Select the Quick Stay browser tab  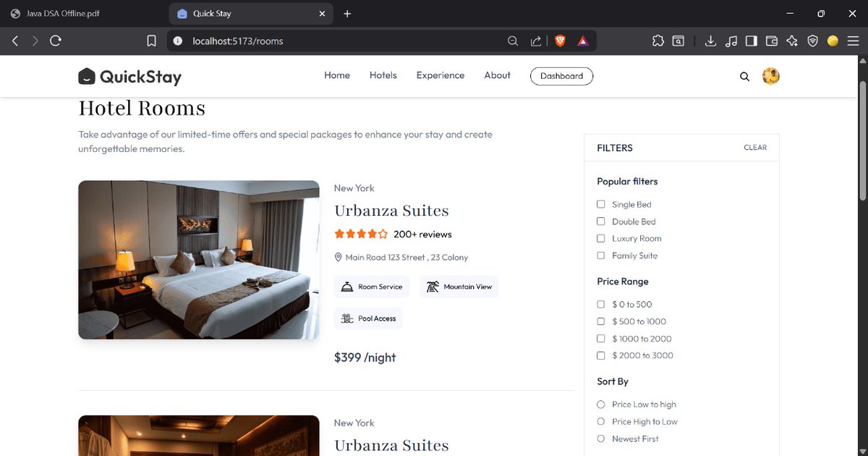click(251, 14)
